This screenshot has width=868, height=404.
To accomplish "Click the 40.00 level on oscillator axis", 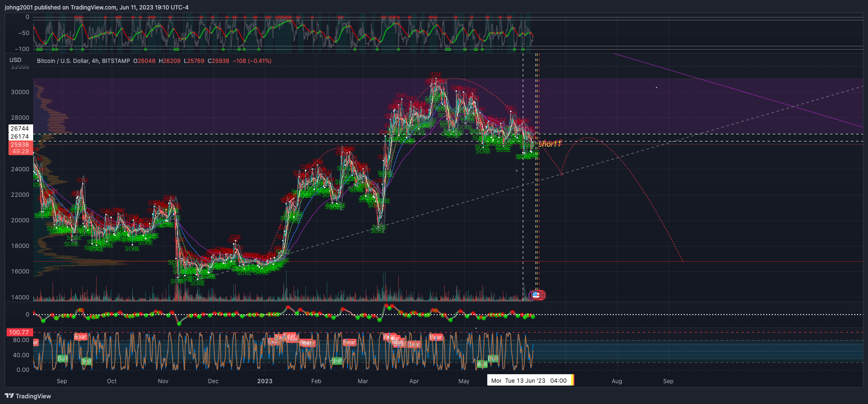I will [21, 355].
